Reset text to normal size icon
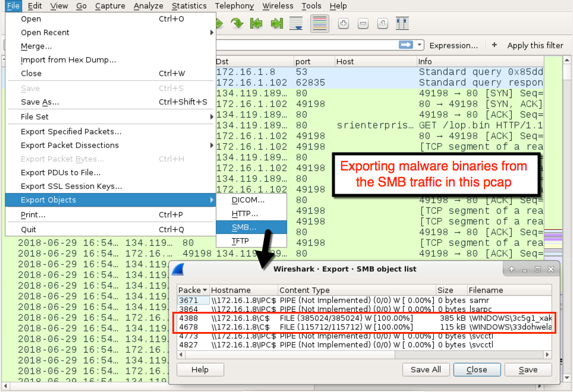This screenshot has height=392, width=573. coord(383,24)
